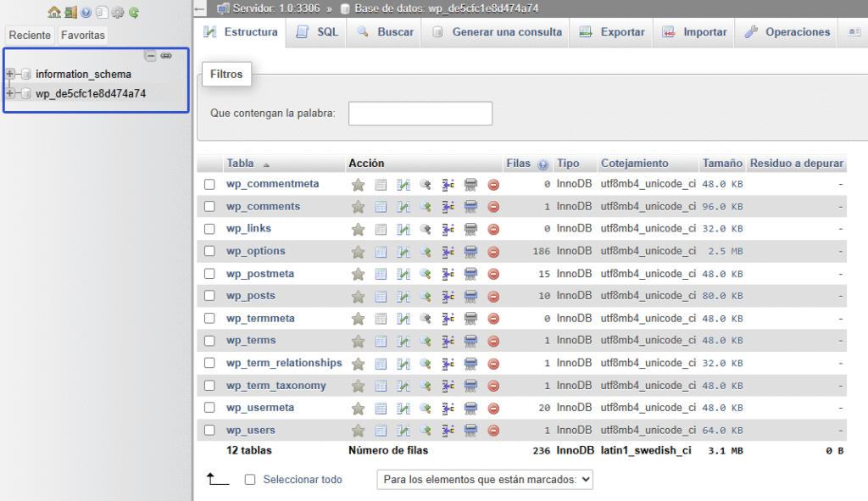868x501 pixels.
Task: Check the wp_usermeta checkbox
Action: (x=209, y=408)
